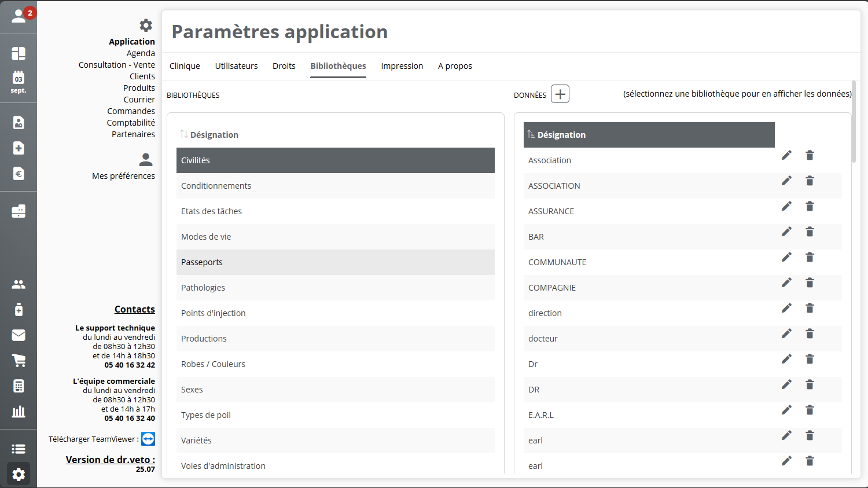Image resolution: width=868 pixels, height=488 pixels.
Task: Open the calendar icon showing 03 sept.
Action: point(19,82)
